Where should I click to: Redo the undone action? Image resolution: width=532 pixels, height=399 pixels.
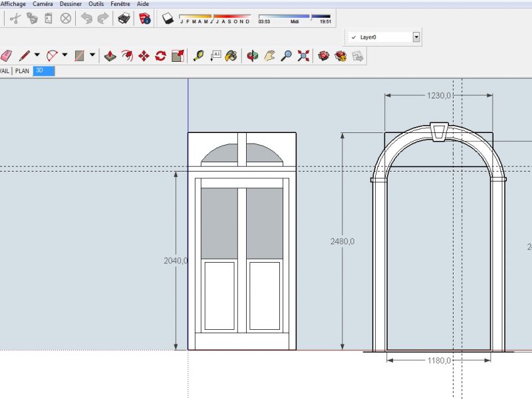click(x=103, y=19)
